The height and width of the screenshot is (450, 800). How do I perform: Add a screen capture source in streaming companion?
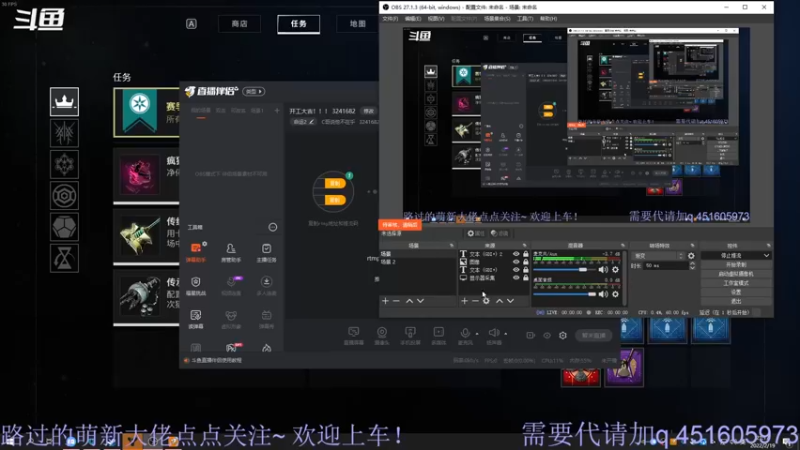[x=354, y=336]
